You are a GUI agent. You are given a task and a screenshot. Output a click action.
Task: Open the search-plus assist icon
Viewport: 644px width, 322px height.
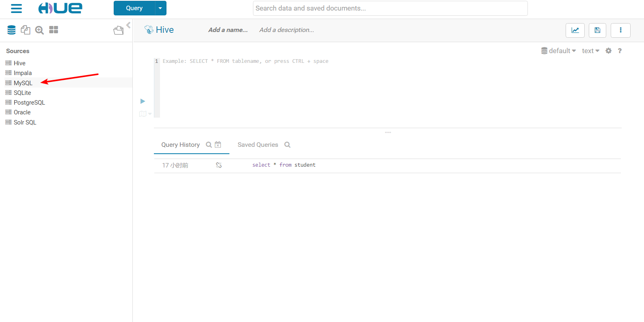point(39,30)
